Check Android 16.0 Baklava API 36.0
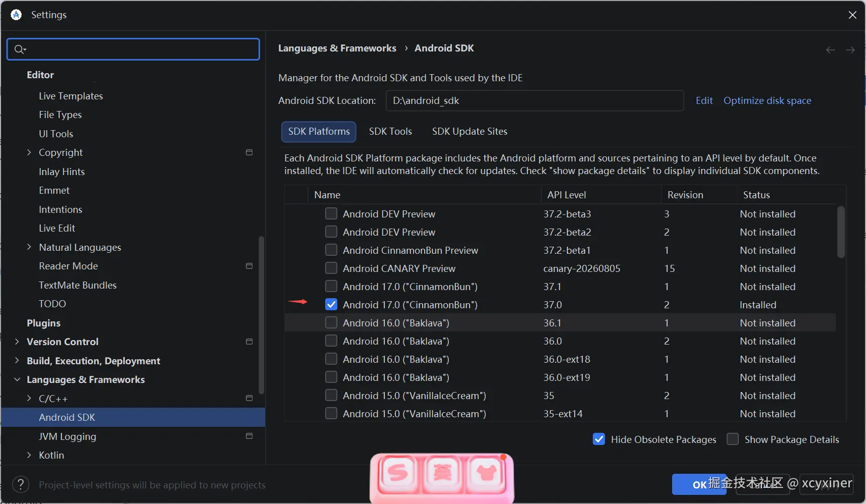866x504 pixels. 331,341
